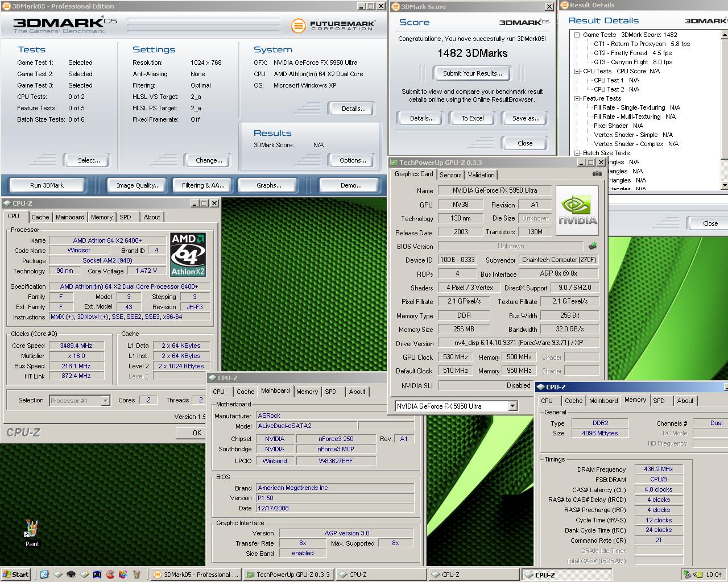
Task: Open the Windows Start menu
Action: point(15,575)
